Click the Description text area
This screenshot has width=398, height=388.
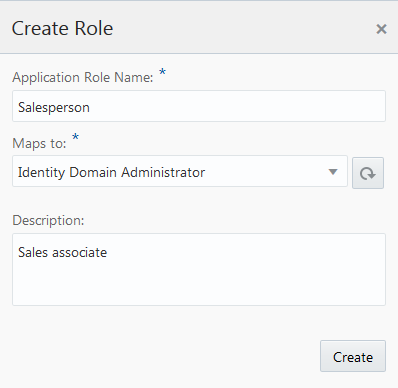199,270
